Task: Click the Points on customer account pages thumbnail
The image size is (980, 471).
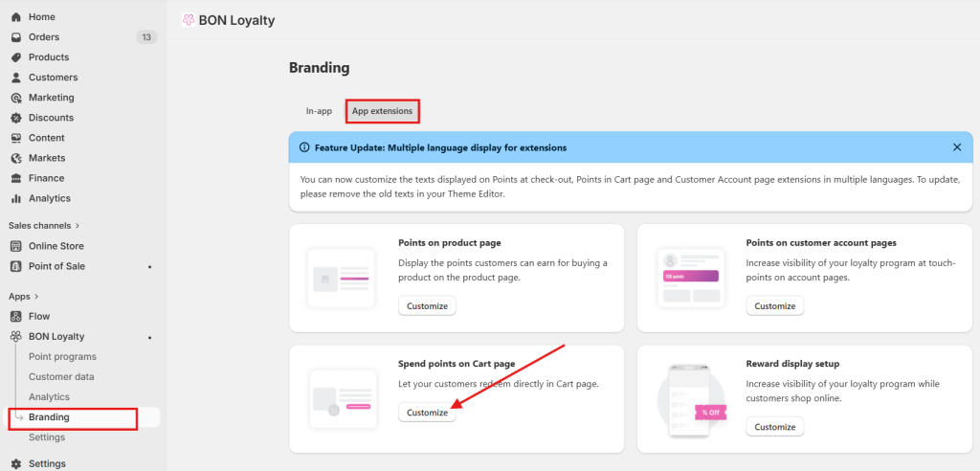Action: (690, 276)
